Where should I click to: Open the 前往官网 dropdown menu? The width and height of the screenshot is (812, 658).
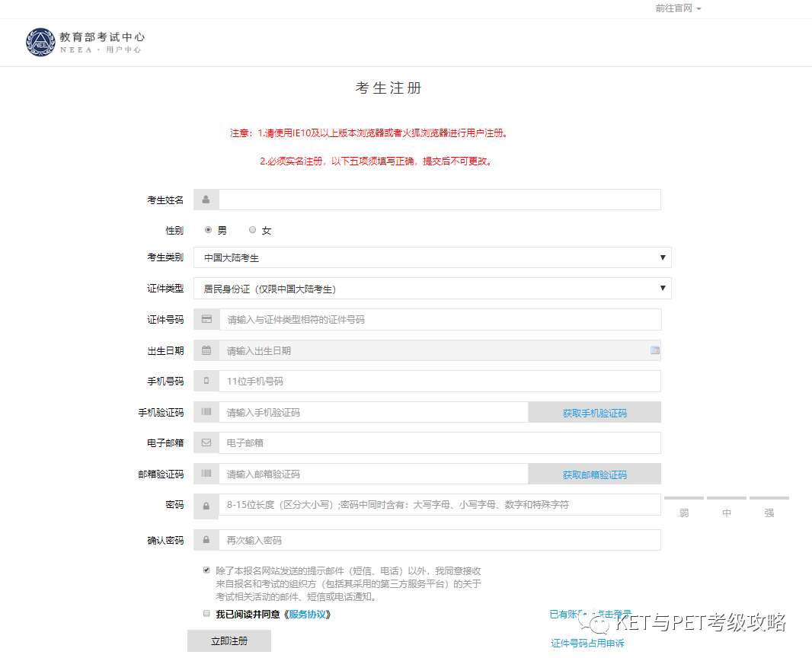(x=678, y=8)
